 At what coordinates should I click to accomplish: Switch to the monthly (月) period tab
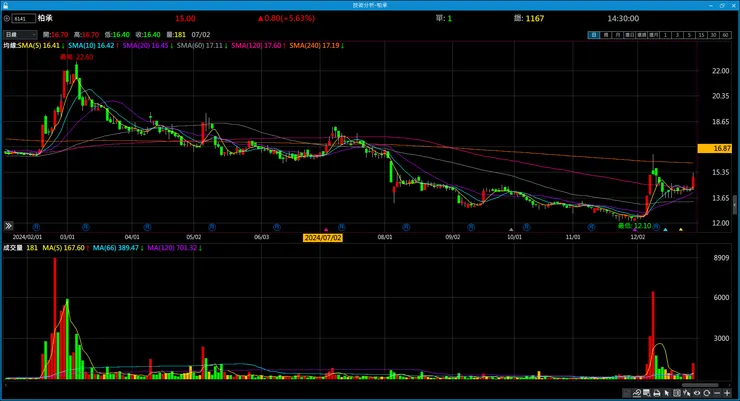pos(617,35)
